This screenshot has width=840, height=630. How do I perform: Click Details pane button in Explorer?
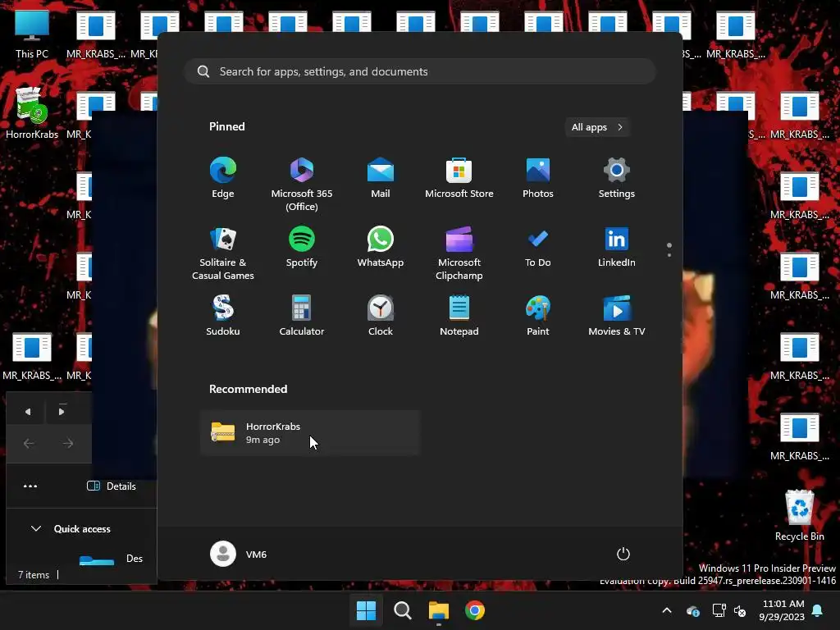[112, 486]
